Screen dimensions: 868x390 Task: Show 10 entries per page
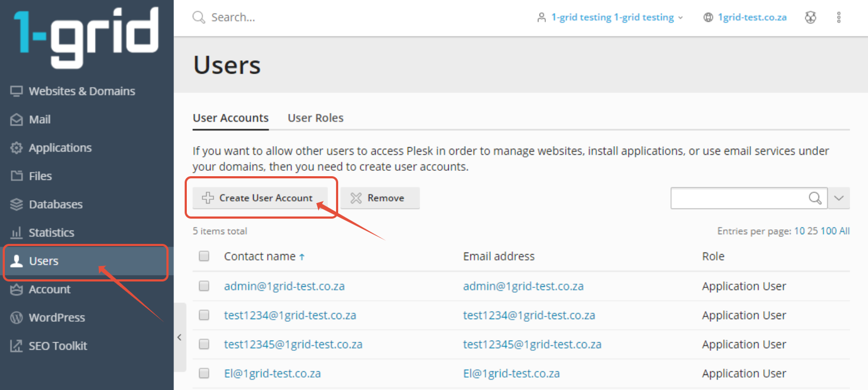tap(799, 231)
